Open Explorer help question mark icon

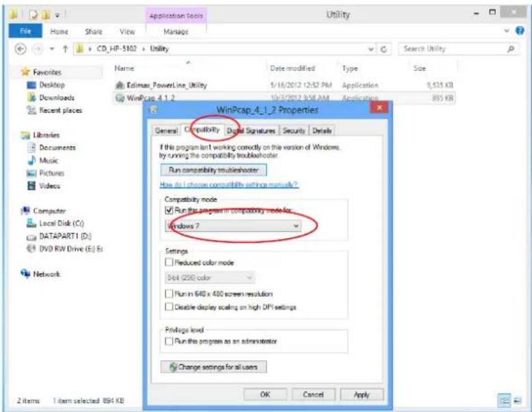tap(520, 31)
